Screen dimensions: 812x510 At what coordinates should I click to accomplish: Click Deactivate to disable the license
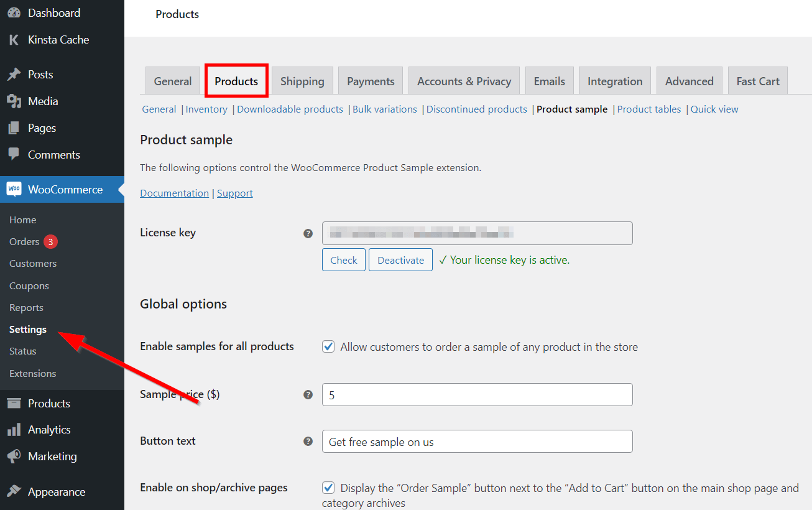pos(400,259)
